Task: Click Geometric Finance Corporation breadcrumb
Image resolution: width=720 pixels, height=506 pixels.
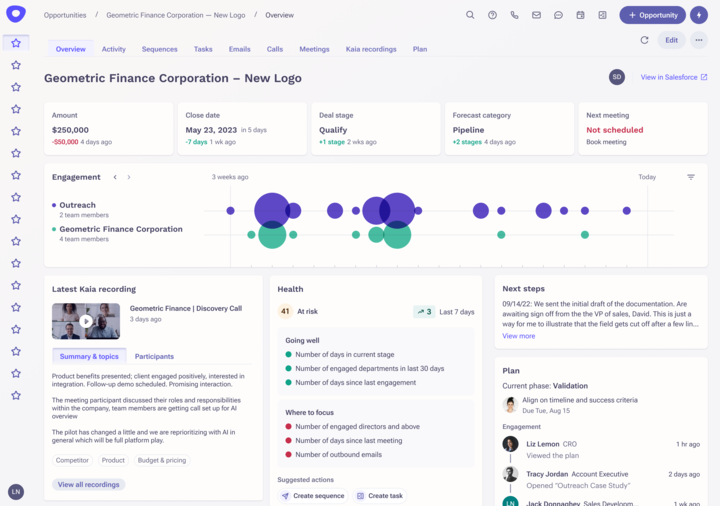Action: coord(175,15)
